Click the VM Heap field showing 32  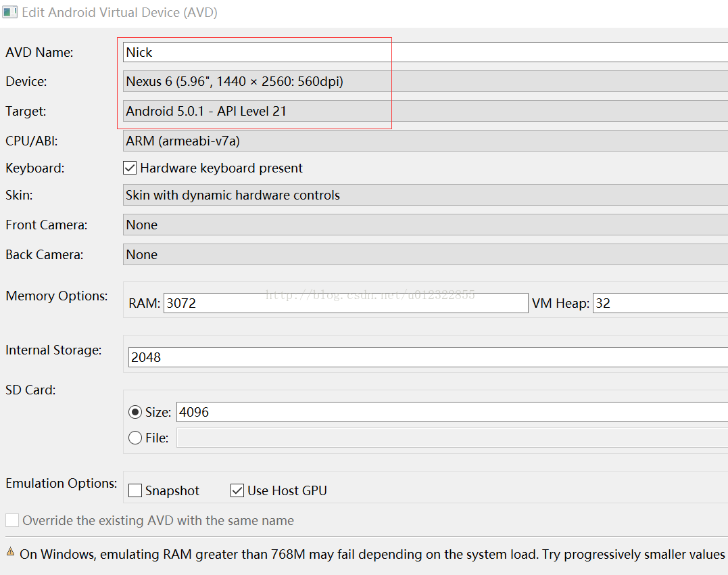[x=660, y=303]
